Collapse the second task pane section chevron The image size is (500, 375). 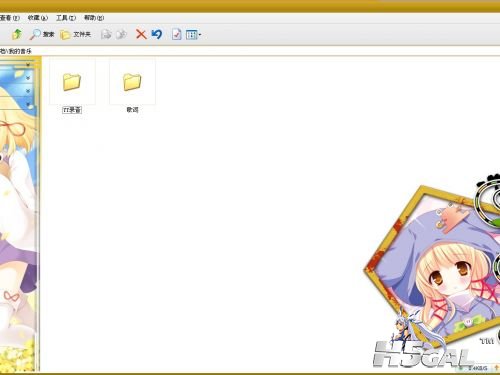pos(28,78)
